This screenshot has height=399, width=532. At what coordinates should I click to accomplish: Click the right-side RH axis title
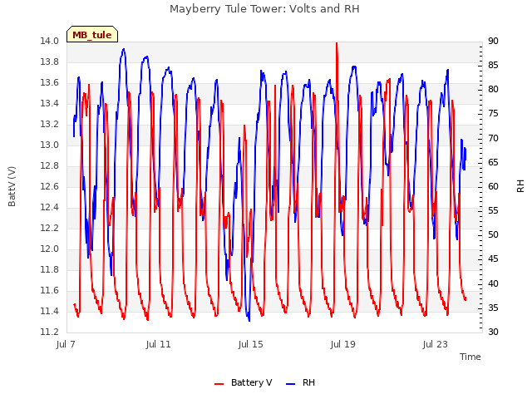tap(520, 186)
